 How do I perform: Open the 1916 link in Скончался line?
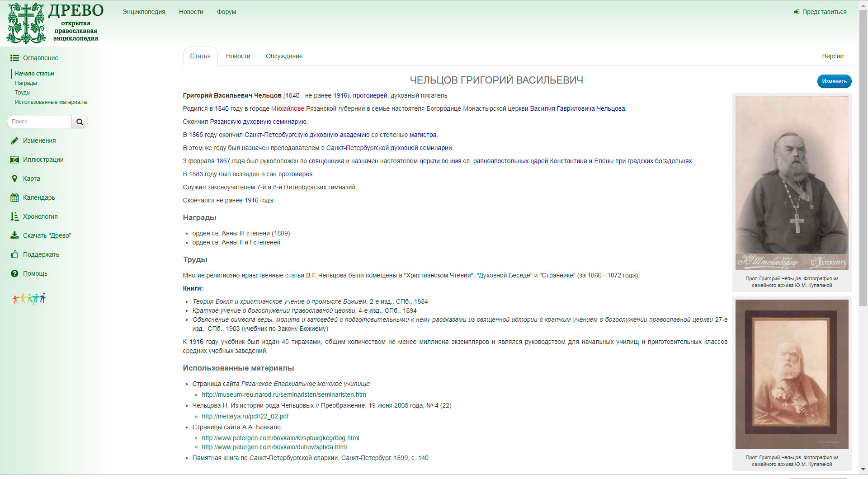251,200
